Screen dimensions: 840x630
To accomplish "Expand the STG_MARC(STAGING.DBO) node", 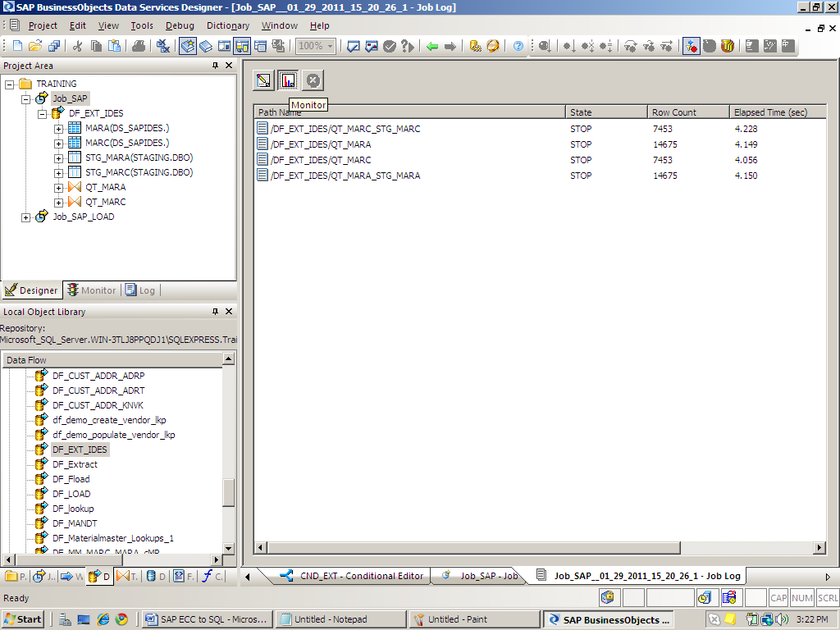I will (59, 172).
